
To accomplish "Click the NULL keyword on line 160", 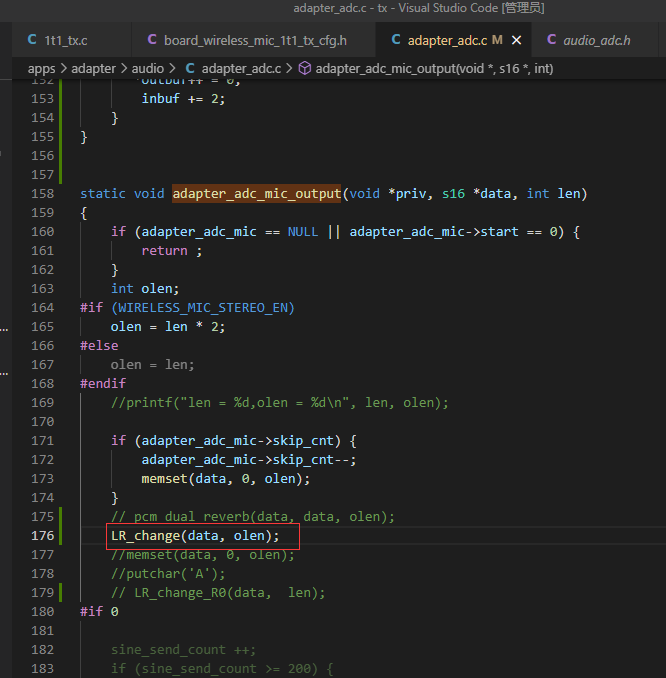I will click(303, 232).
